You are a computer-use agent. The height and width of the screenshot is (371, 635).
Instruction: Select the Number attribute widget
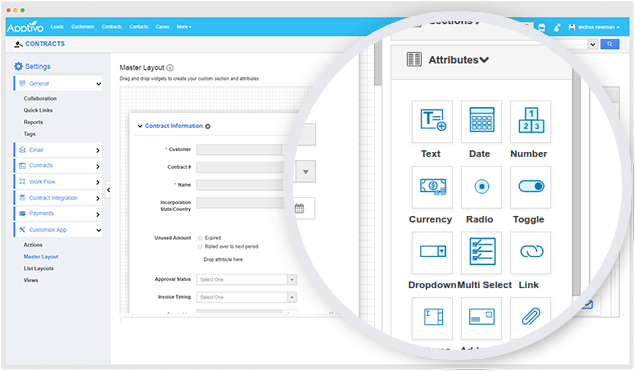[531, 121]
